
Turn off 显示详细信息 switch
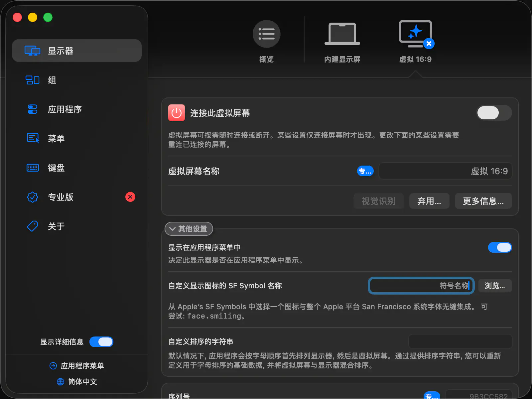(101, 342)
